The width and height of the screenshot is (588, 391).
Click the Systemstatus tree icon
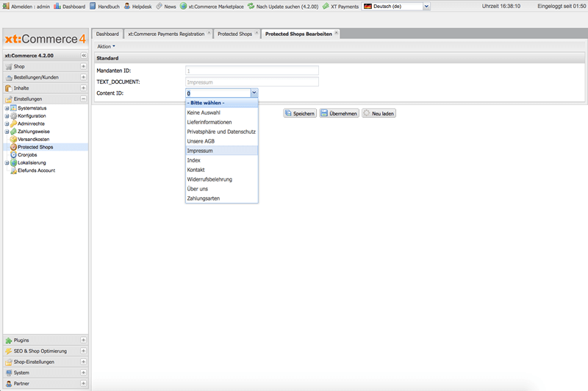pyautogui.click(x=13, y=108)
